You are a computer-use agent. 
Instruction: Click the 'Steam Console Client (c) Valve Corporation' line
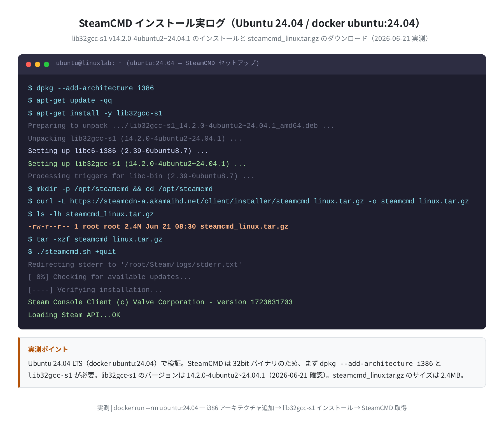click(160, 302)
